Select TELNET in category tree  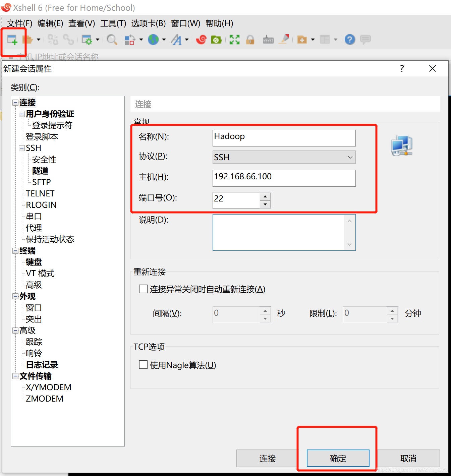40,194
